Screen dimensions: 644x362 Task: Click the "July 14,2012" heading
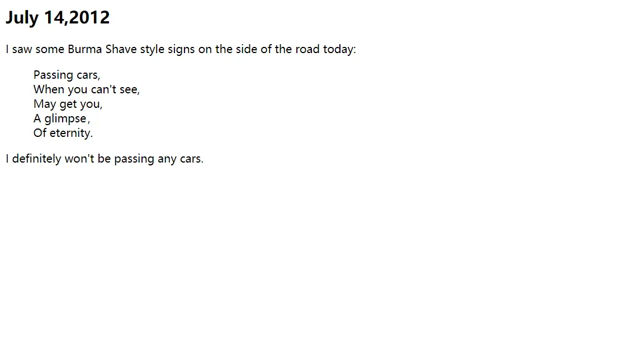(x=58, y=18)
